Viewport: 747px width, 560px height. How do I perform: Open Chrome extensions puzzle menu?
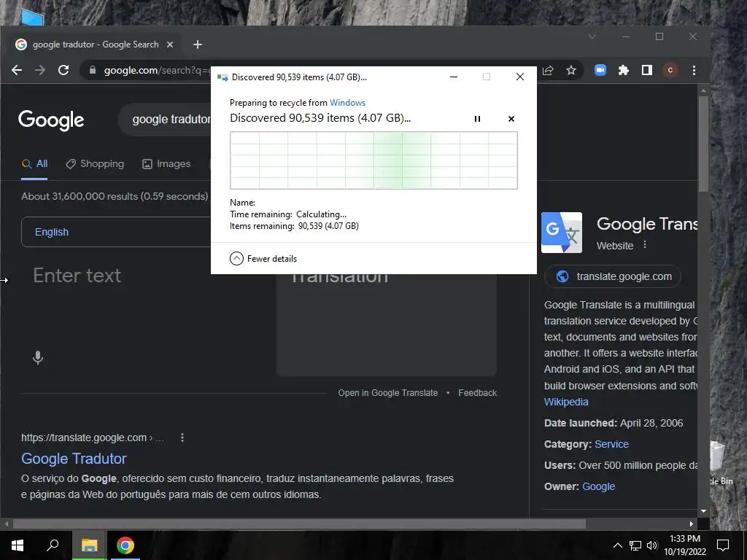tap(624, 71)
